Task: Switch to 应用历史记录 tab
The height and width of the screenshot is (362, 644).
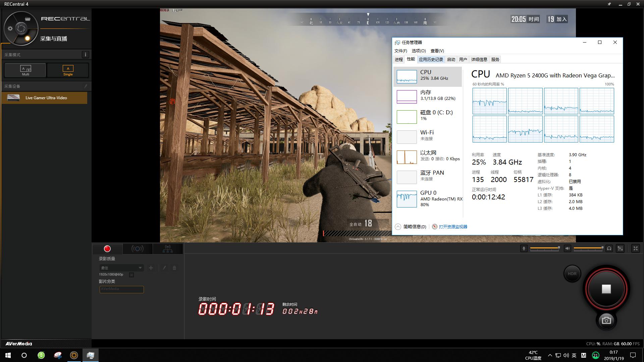Action: [431, 60]
